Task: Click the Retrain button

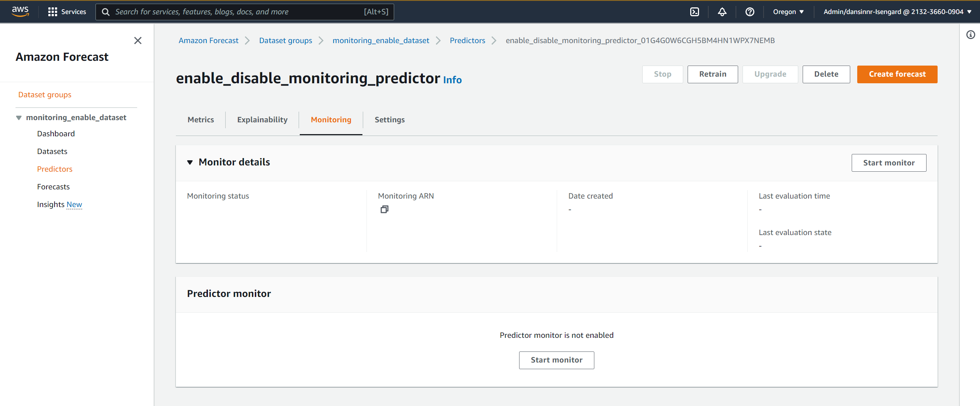Action: (712, 74)
